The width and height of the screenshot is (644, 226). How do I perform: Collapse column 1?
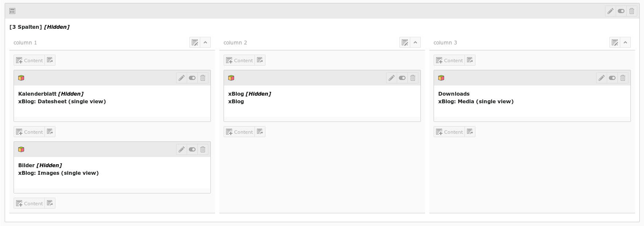[205, 42]
